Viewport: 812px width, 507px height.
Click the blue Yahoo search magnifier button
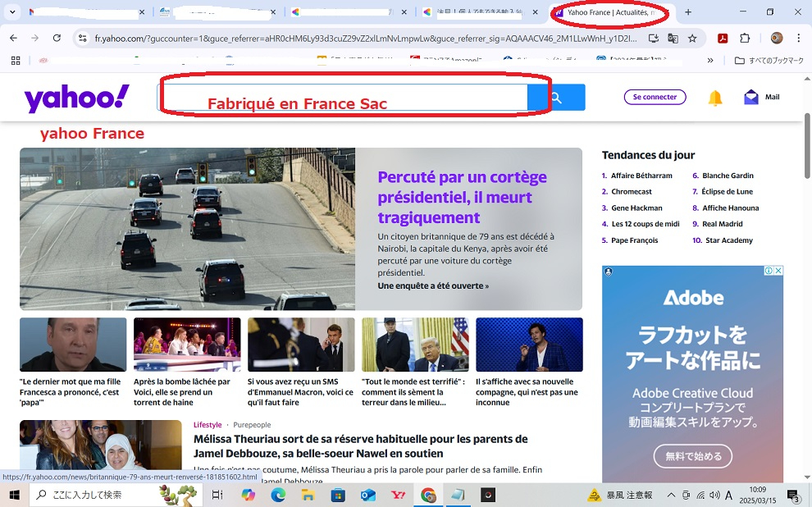[557, 98]
